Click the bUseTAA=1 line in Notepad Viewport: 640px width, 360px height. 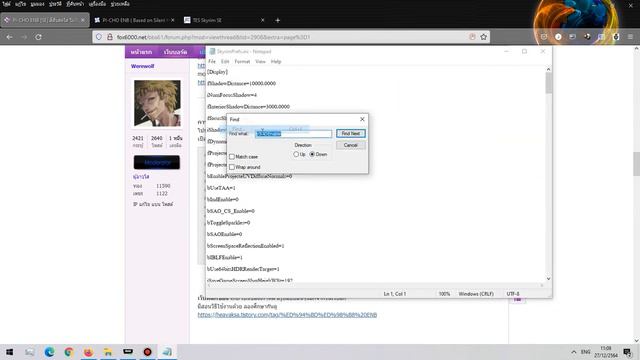click(x=221, y=188)
